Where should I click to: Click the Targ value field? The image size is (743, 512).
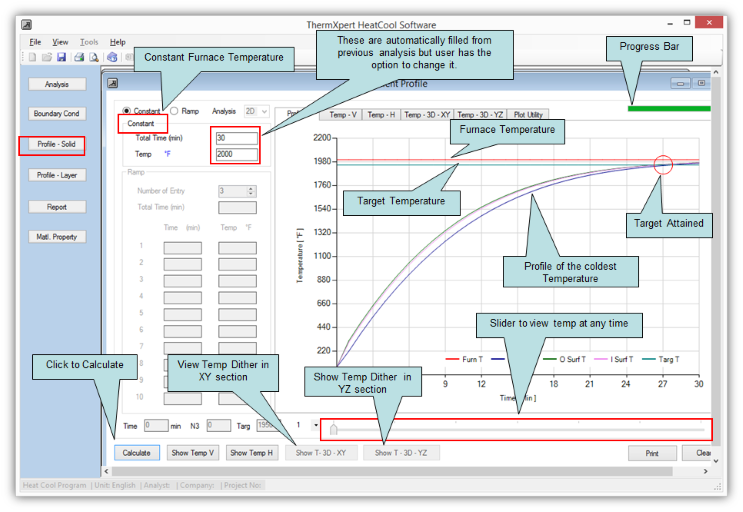click(x=268, y=425)
